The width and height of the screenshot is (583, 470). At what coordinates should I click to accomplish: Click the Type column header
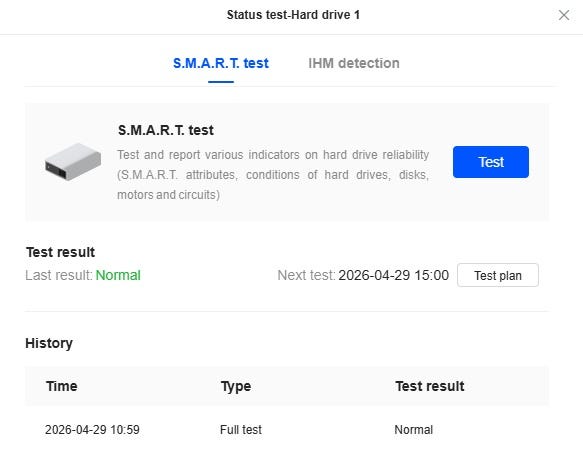[236, 386]
